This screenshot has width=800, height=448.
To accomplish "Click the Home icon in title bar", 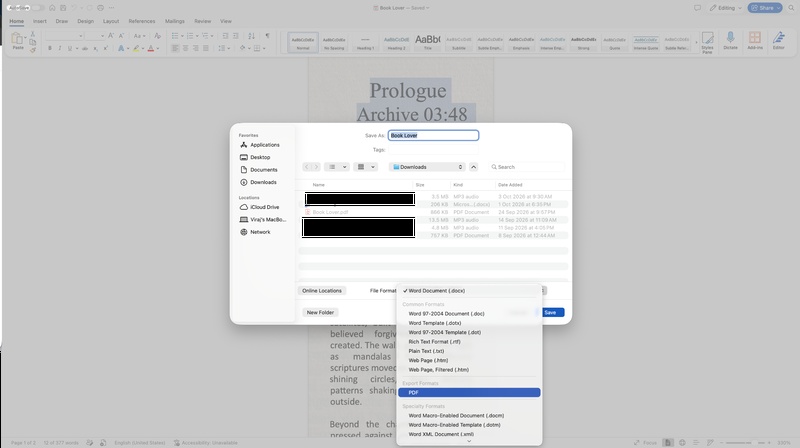I will coord(52,8).
